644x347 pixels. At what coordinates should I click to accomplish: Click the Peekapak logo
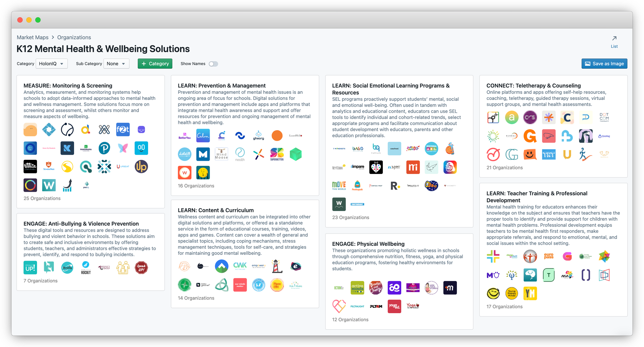point(357,186)
